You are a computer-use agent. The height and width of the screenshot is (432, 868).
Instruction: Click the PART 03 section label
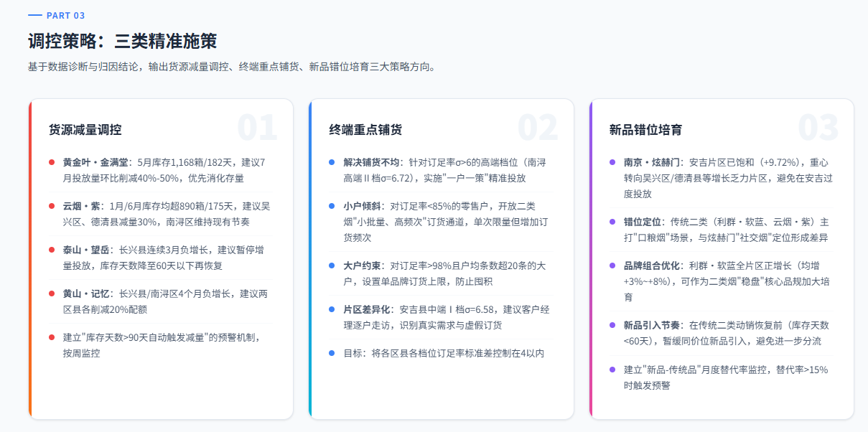tap(66, 15)
